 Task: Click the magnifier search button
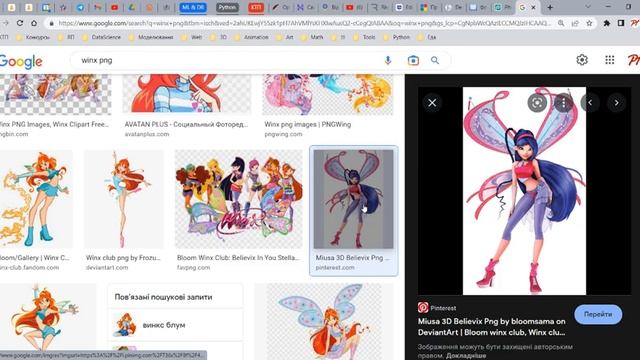[x=435, y=60]
